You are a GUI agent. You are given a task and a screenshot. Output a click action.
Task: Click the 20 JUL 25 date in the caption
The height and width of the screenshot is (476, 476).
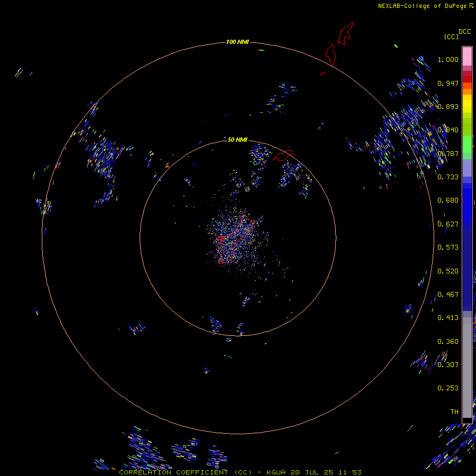tap(312, 472)
